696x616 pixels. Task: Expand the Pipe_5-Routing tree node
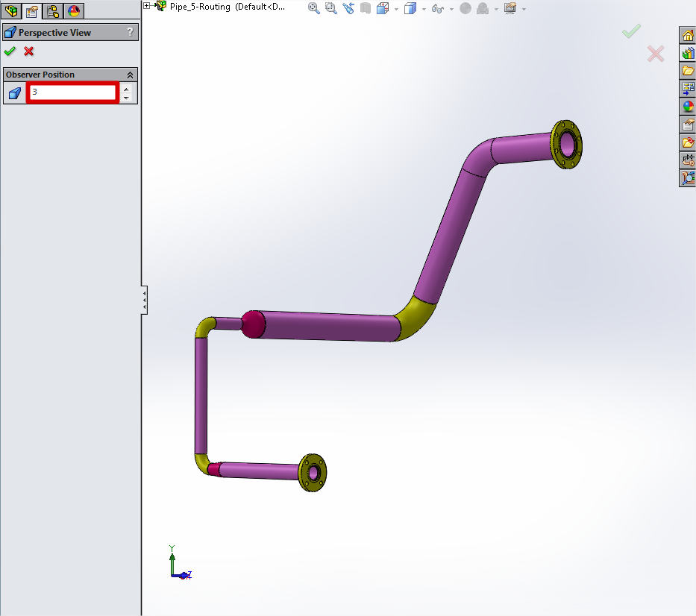(147, 6)
